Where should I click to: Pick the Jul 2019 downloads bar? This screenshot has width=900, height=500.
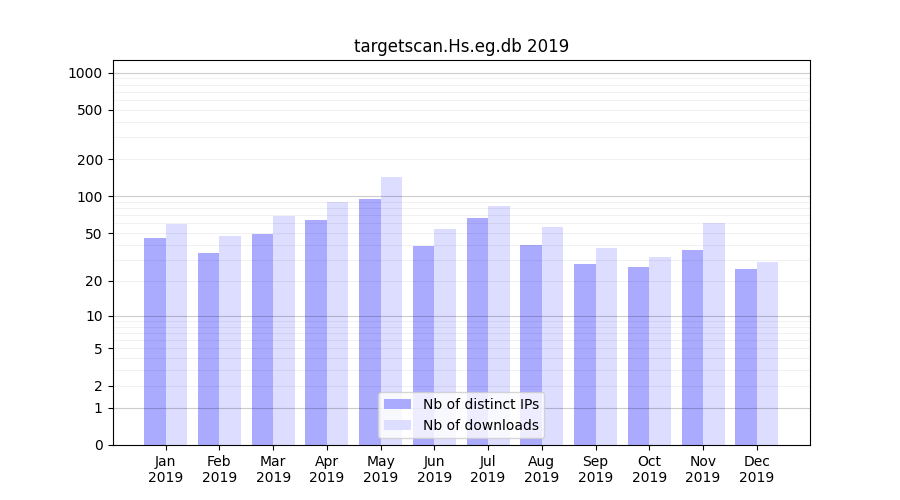pos(499,325)
